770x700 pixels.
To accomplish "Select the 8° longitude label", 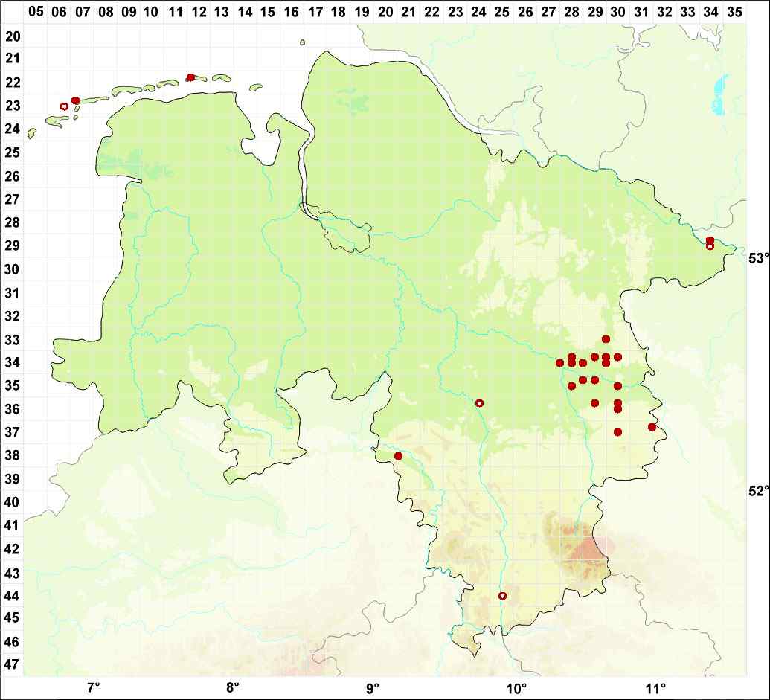I will [233, 687].
